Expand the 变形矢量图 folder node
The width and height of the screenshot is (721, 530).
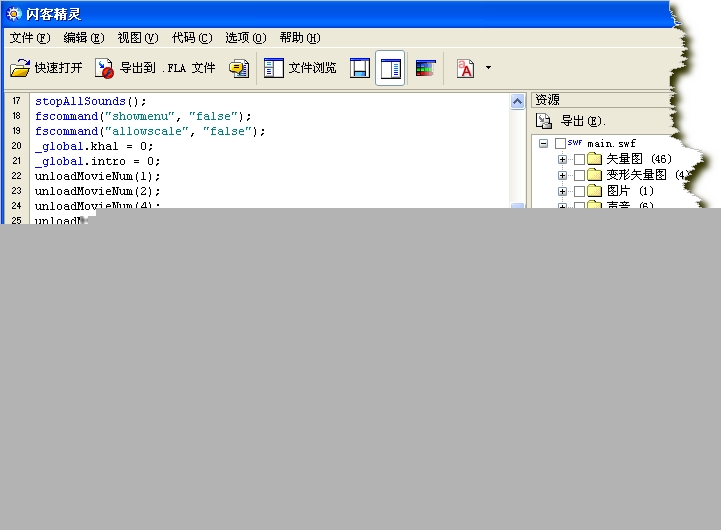(x=563, y=175)
